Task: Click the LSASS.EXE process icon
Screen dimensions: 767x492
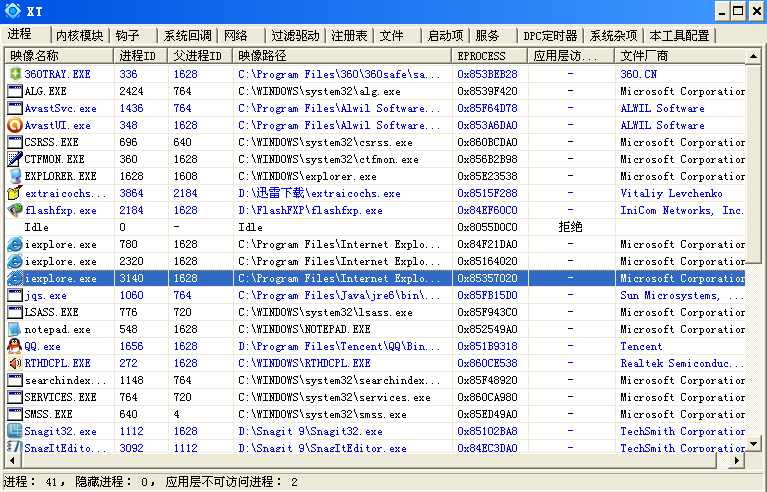Action: [15, 312]
